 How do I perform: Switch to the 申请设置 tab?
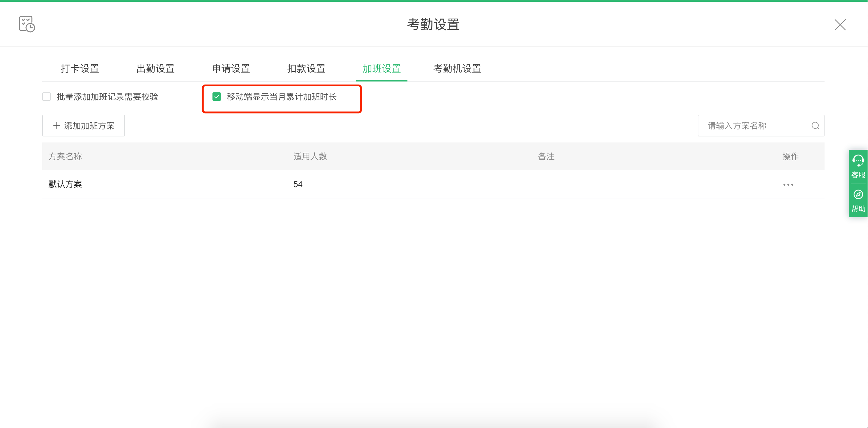(231, 69)
